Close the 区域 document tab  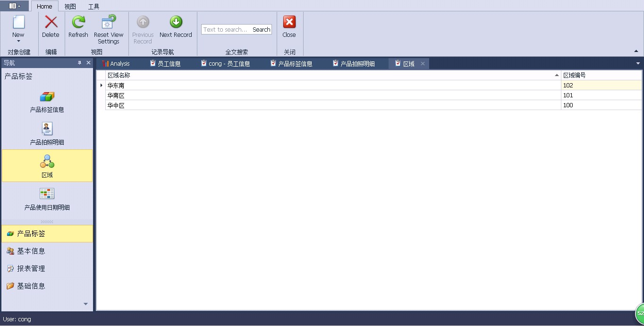pyautogui.click(x=423, y=63)
